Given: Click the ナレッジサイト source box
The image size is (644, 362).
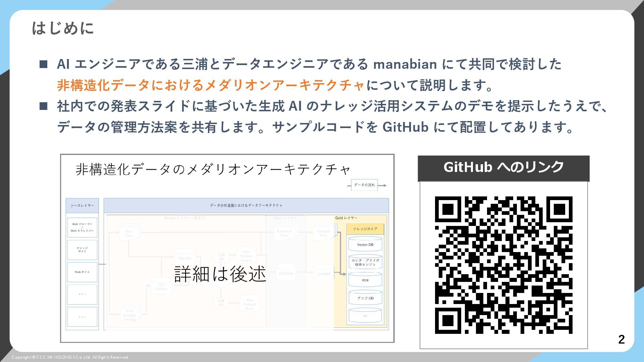Looking at the screenshot, I should [x=82, y=250].
